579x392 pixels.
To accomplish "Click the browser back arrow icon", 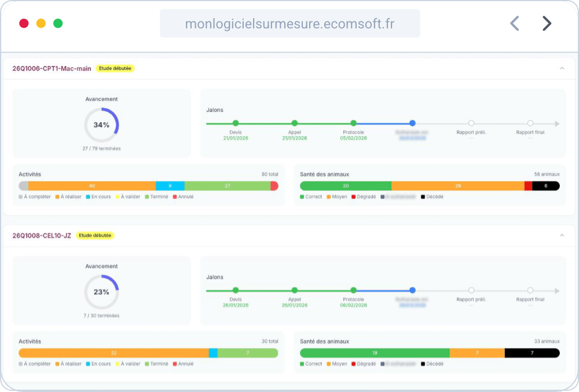I will tap(514, 23).
